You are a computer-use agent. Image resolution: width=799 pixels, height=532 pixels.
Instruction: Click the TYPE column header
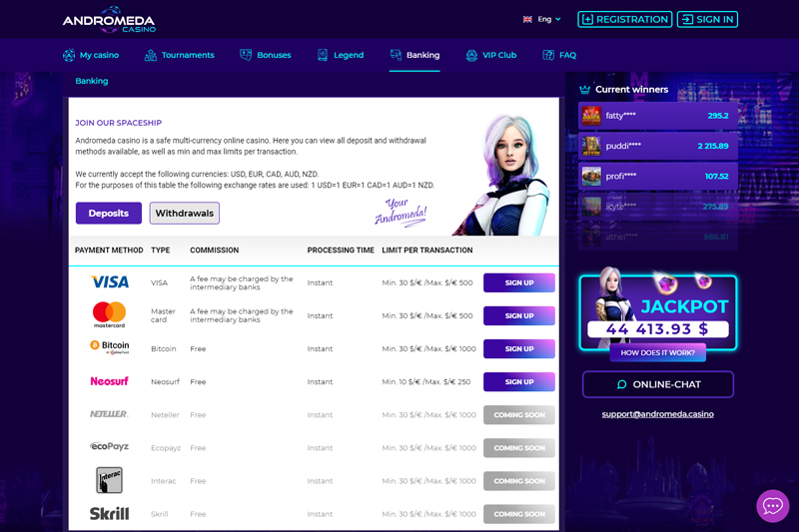[161, 250]
